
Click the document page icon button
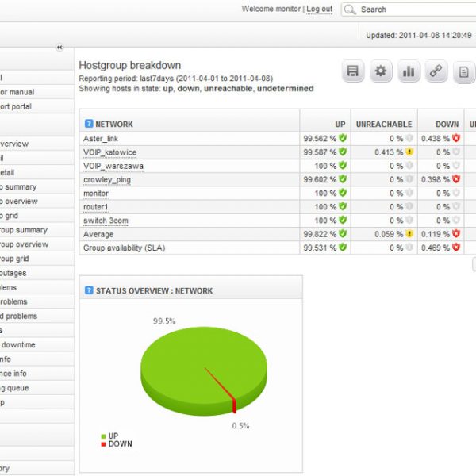click(x=463, y=71)
